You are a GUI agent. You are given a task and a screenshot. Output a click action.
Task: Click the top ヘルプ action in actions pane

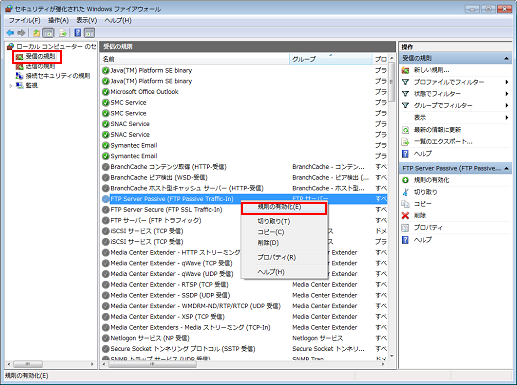click(x=423, y=153)
